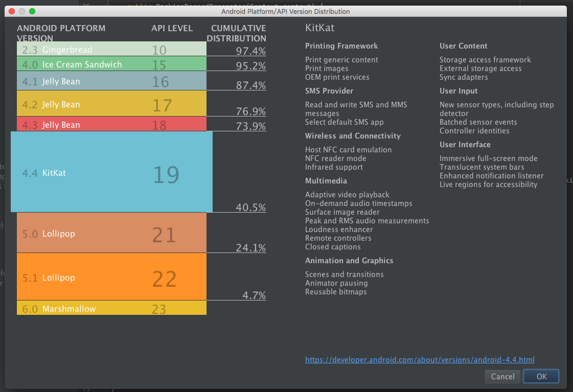
Task: Select the 4.2 Jelly Bean row
Action: 111,103
